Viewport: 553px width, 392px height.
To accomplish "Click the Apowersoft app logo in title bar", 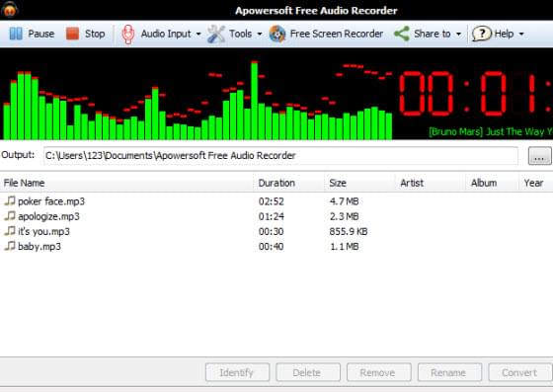I will pos(10,10).
